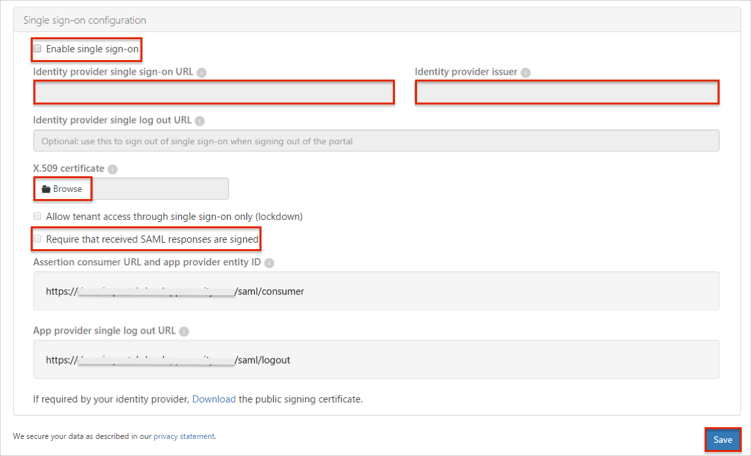
Task: Show info for Assertion consumer URL and entity ID
Action: coord(270,264)
